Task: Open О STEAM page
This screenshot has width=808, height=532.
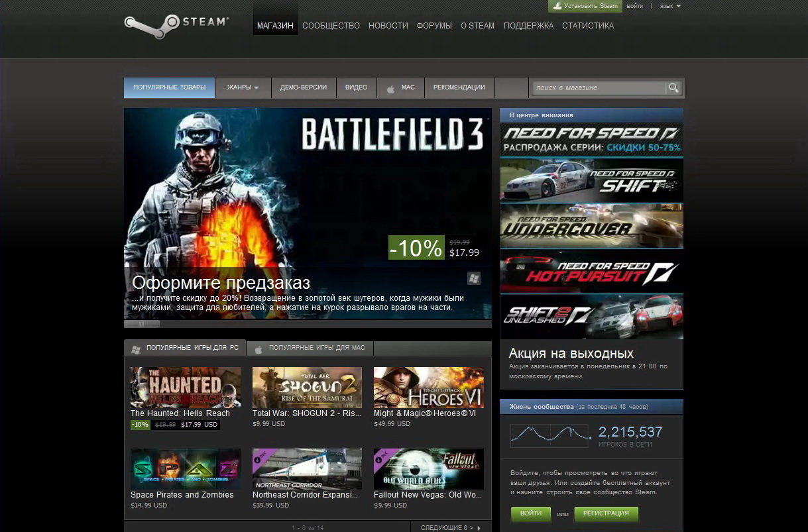Action: pyautogui.click(x=477, y=26)
